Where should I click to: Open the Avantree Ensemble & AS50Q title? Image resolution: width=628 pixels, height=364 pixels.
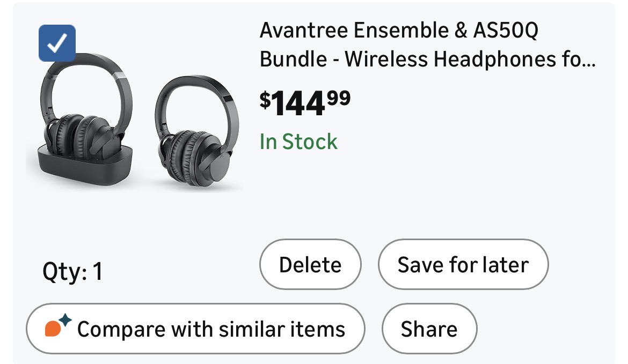coord(398,31)
